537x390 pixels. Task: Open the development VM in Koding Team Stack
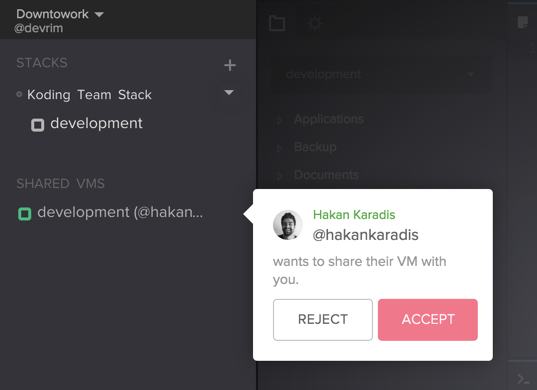(x=96, y=123)
